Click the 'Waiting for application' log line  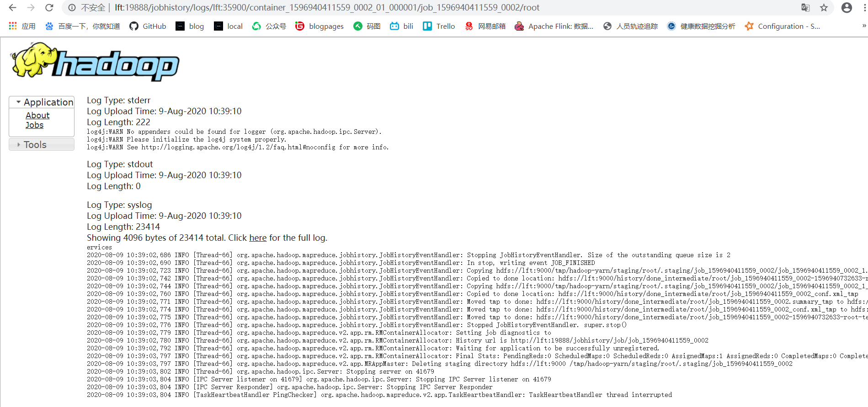(x=373, y=349)
